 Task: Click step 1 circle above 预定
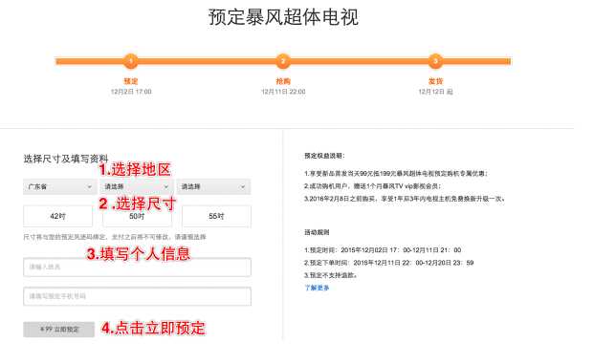[131, 61]
